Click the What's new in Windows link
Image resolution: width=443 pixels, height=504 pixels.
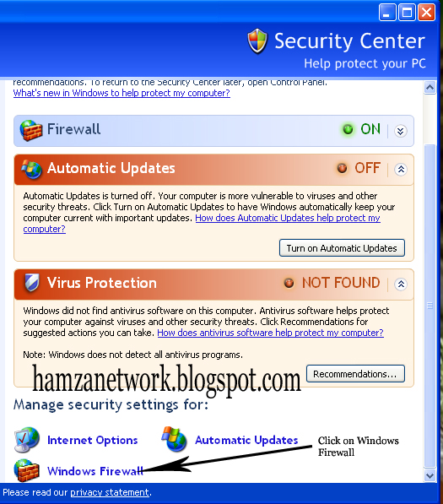point(122,93)
